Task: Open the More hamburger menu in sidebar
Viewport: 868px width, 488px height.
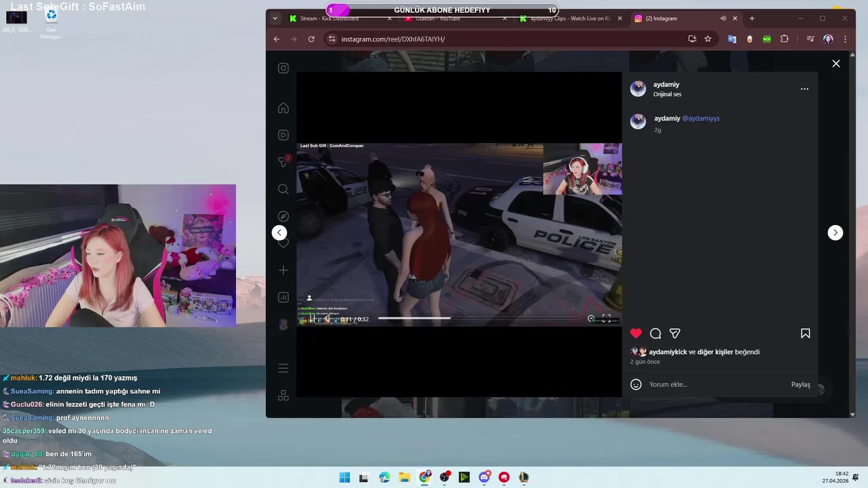Action: 283,369
